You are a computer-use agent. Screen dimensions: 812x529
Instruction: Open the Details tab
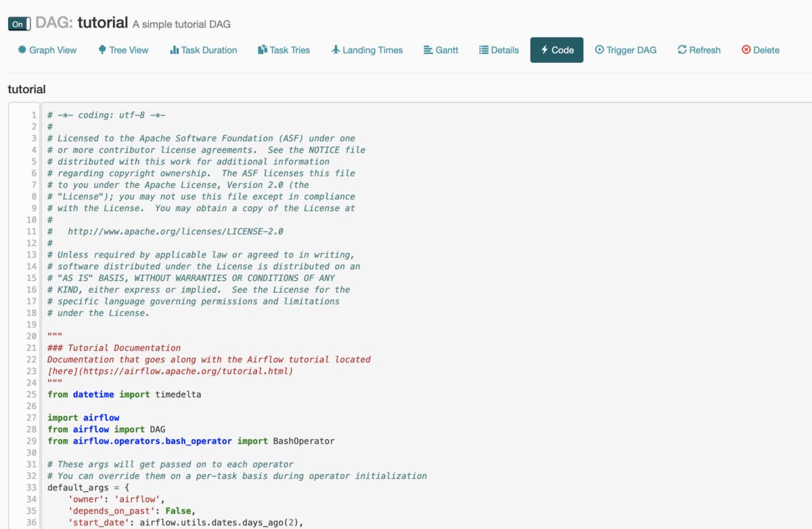(499, 50)
